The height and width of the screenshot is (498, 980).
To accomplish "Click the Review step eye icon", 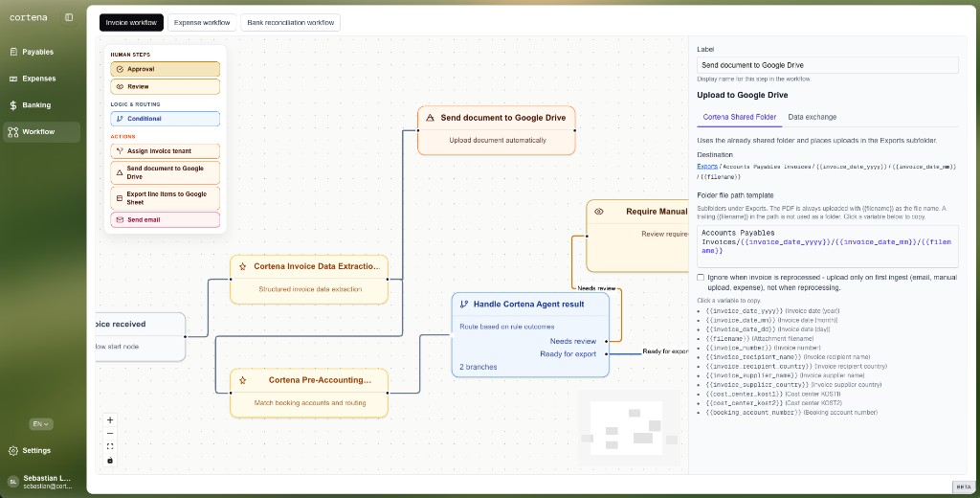I will click(x=120, y=87).
